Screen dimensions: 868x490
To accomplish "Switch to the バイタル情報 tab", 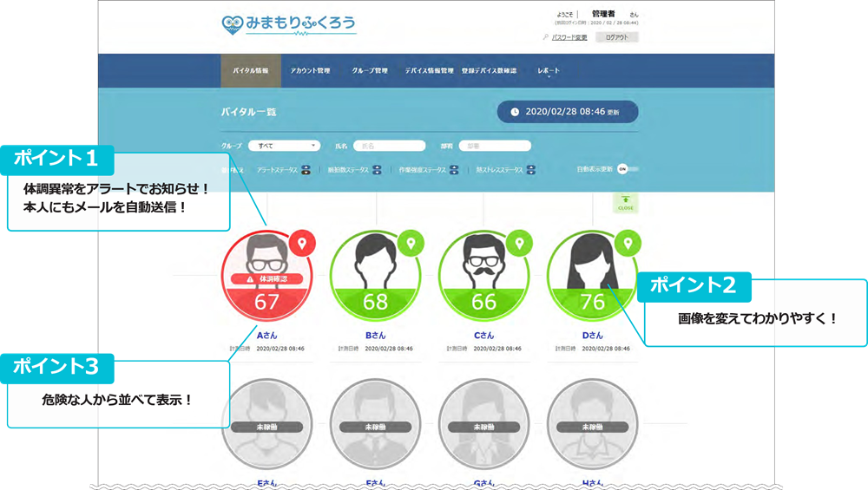I will point(251,71).
